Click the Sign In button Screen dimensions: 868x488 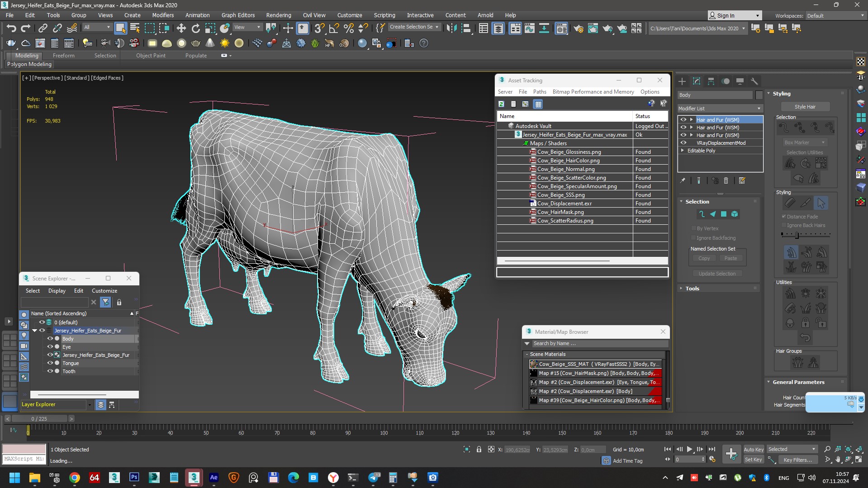pos(735,15)
